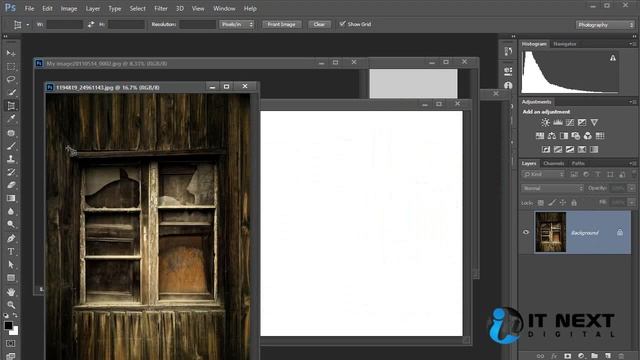The width and height of the screenshot is (640, 360).
Task: Add a Vibrance adjustment
Action: 594,122
